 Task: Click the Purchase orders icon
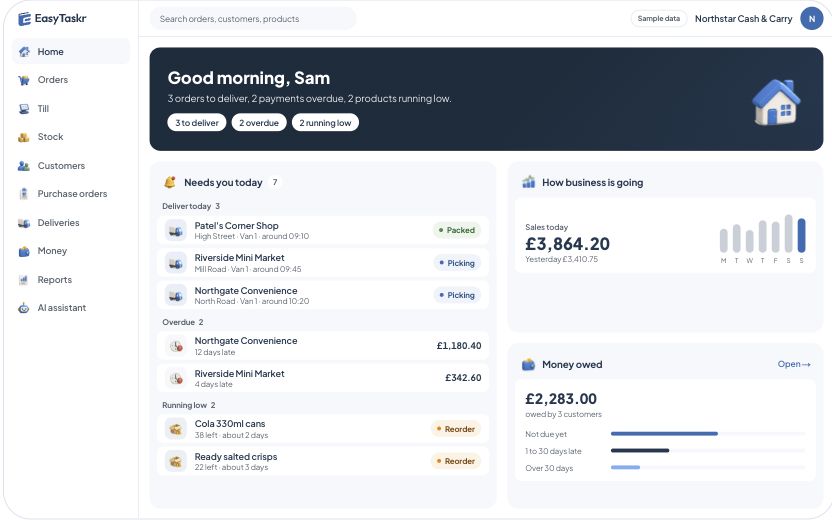click(24, 194)
